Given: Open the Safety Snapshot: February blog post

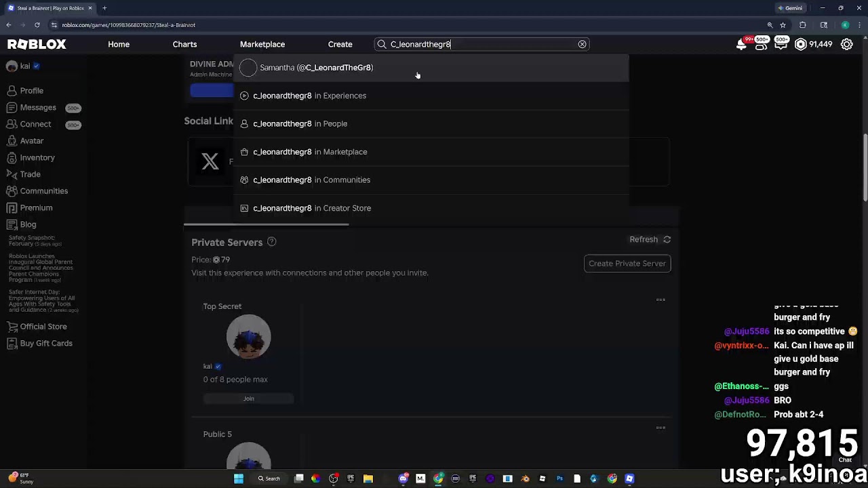Looking at the screenshot, I should [35, 241].
